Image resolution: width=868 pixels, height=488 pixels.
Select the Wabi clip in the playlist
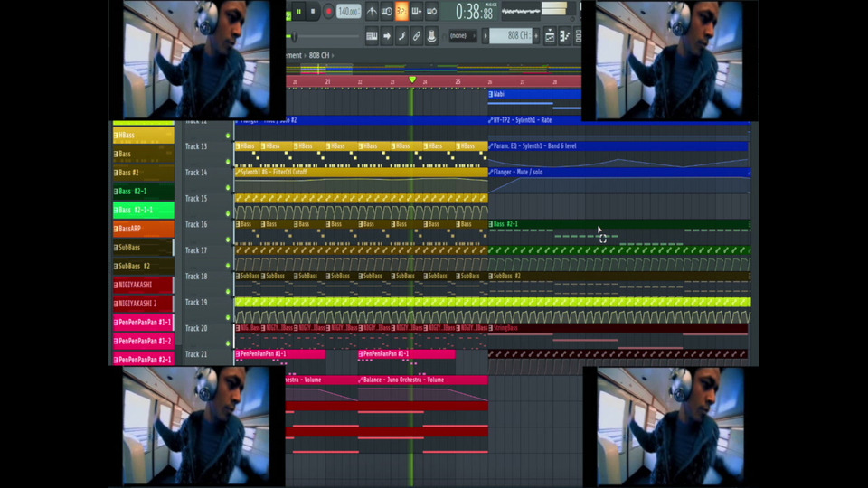point(534,100)
